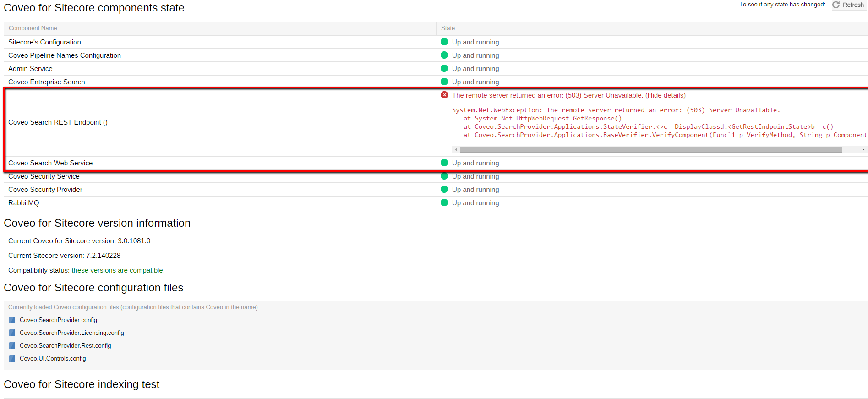Select the RabbitMQ component name
The height and width of the screenshot is (399, 868).
click(24, 203)
